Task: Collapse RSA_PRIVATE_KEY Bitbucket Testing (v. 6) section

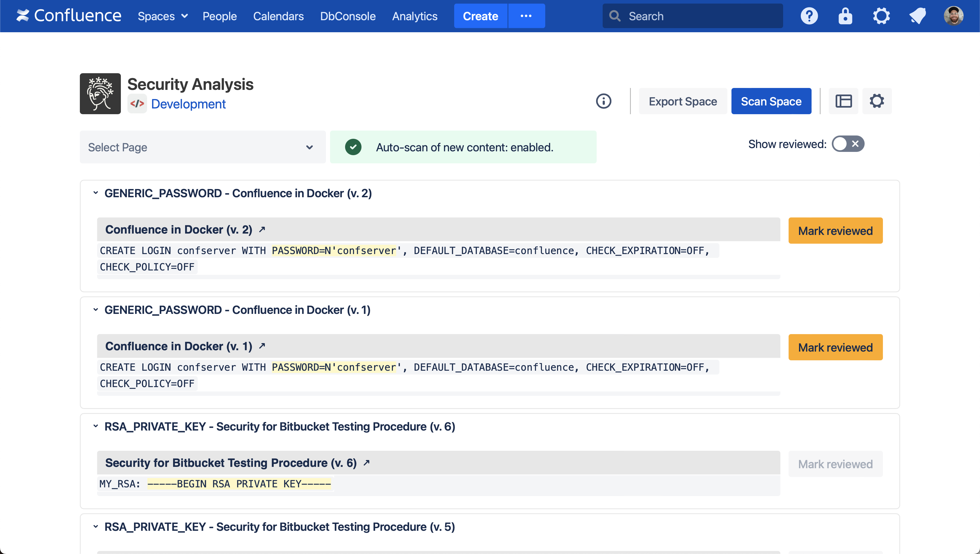Action: 95,426
